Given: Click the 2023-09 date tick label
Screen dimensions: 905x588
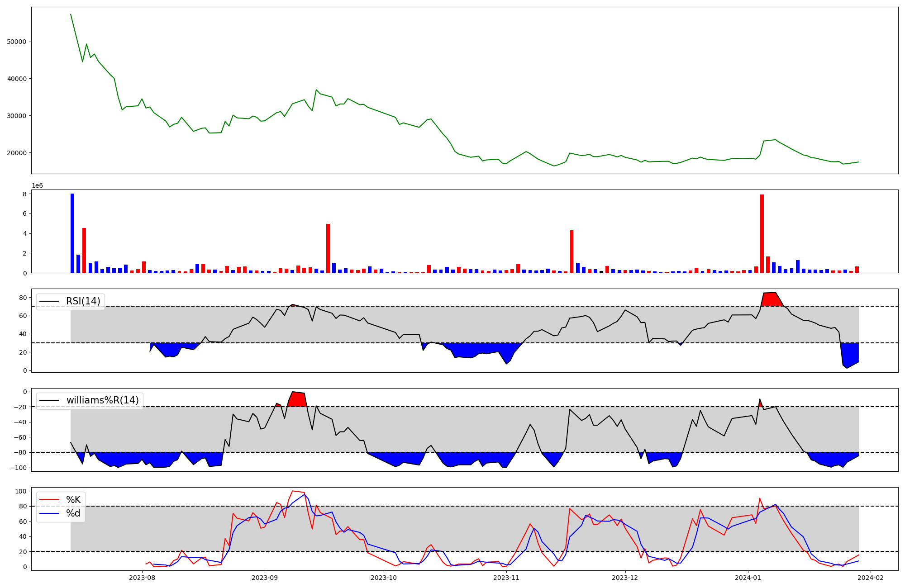Looking at the screenshot, I should [265, 578].
